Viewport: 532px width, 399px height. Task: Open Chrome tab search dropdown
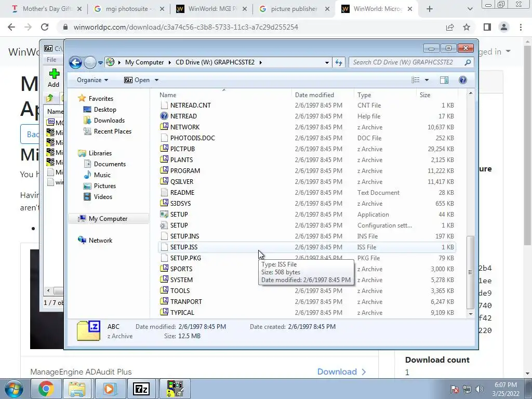(470, 9)
